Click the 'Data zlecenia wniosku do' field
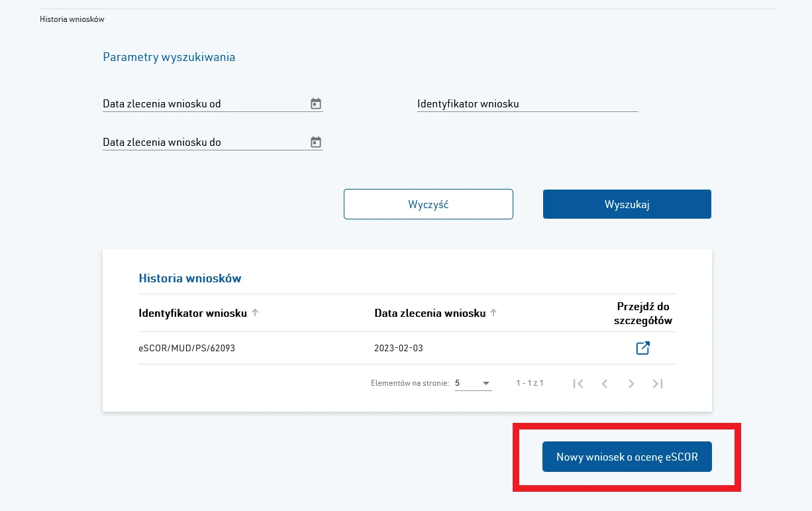The height and width of the screenshot is (511, 812). coord(202,142)
